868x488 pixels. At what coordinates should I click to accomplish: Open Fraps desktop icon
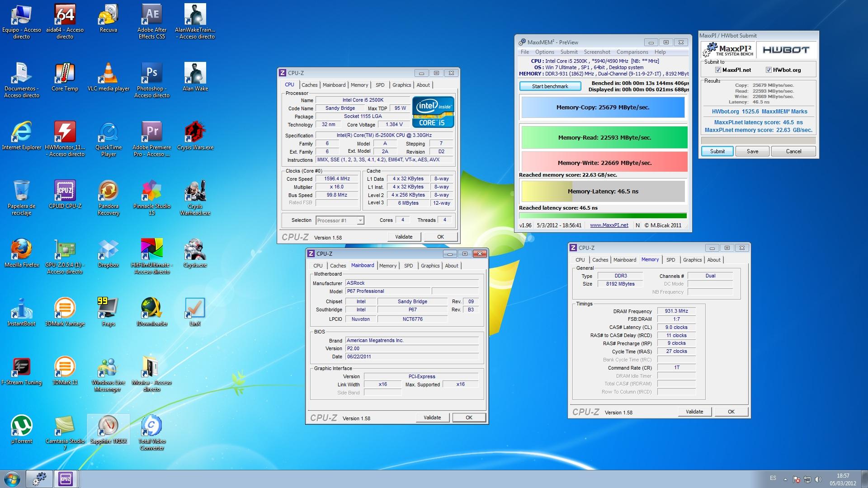click(x=108, y=312)
